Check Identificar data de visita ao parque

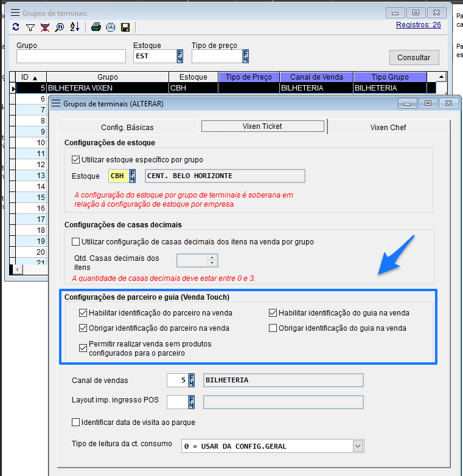point(75,423)
